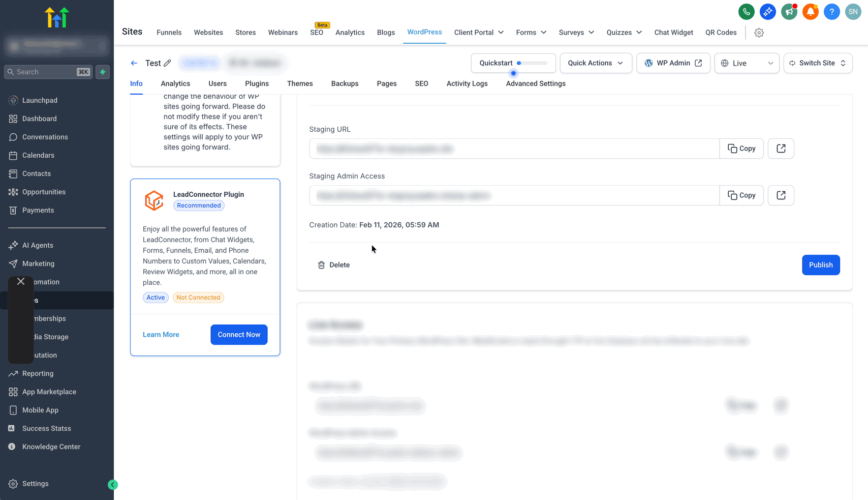Click the Quickstart progress bar
Image resolution: width=868 pixels, height=500 pixels.
pyautogui.click(x=532, y=63)
